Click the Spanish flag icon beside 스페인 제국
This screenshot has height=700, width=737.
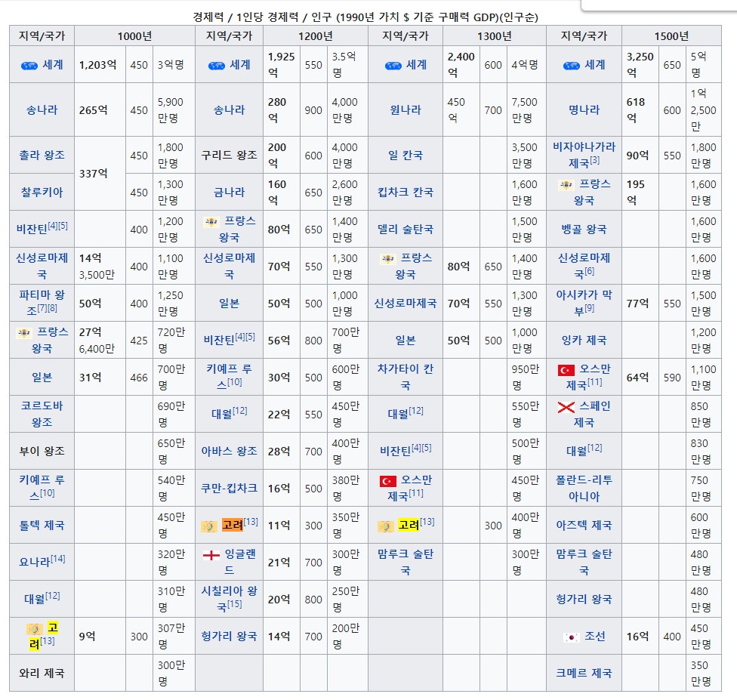click(x=566, y=407)
